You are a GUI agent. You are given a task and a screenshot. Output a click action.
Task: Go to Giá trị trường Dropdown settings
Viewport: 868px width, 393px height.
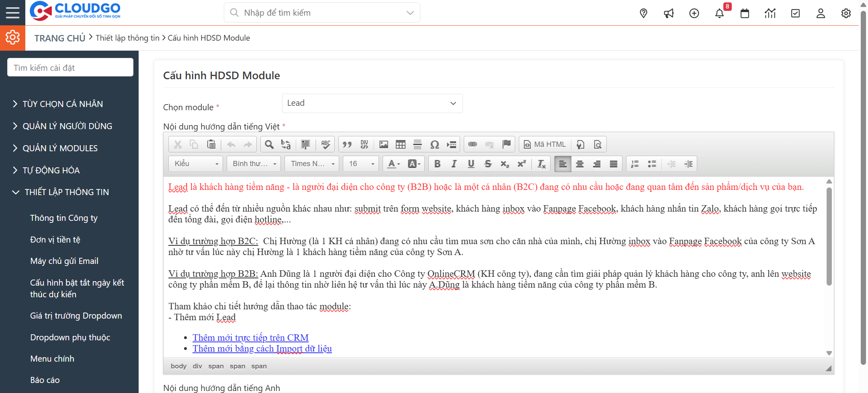click(76, 315)
